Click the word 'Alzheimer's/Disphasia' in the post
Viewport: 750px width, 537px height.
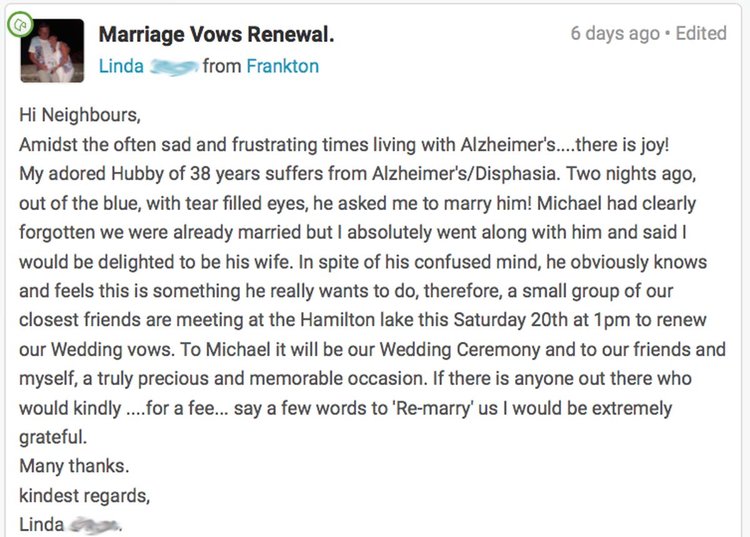click(x=465, y=174)
